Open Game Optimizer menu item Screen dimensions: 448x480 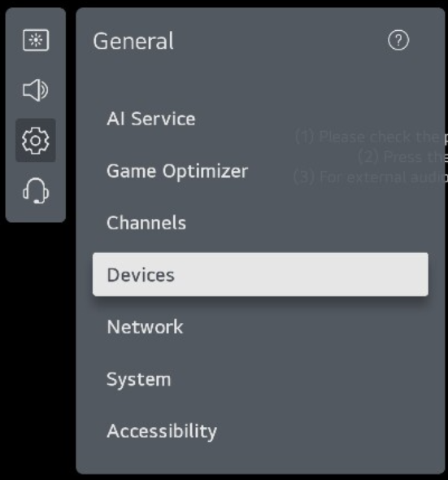[177, 171]
